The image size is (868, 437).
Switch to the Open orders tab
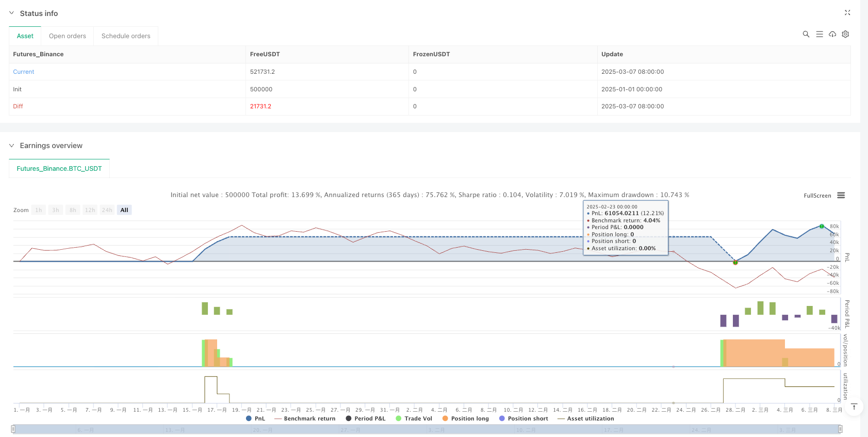pos(68,36)
